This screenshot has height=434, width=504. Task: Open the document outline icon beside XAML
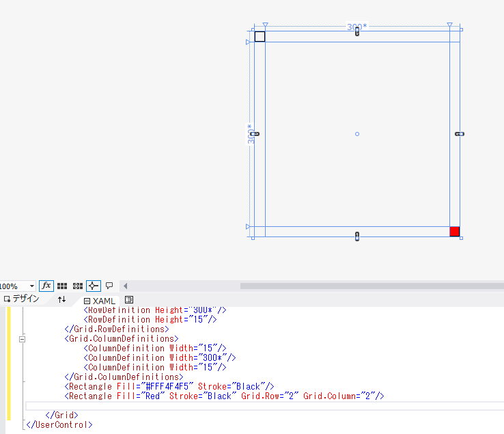click(x=129, y=300)
